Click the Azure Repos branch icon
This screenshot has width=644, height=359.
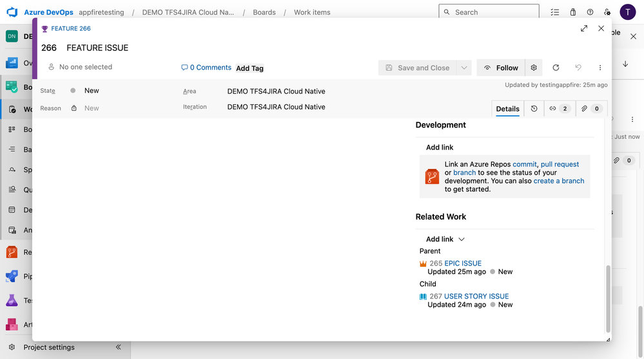click(x=432, y=177)
